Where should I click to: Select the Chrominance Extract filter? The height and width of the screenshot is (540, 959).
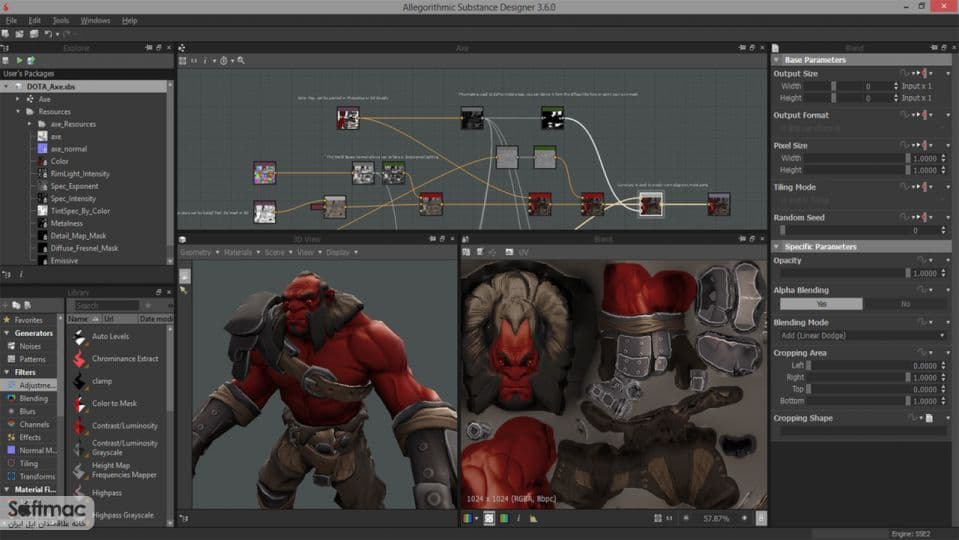[x=125, y=359]
